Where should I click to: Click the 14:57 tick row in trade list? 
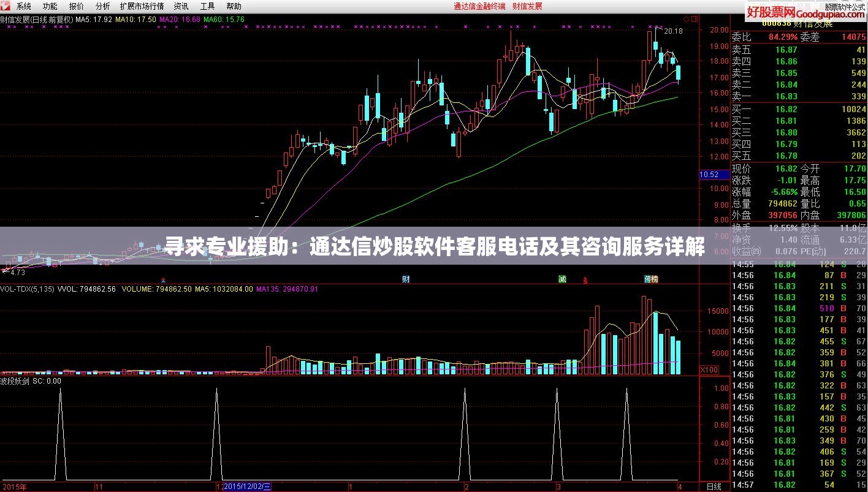pos(799,485)
